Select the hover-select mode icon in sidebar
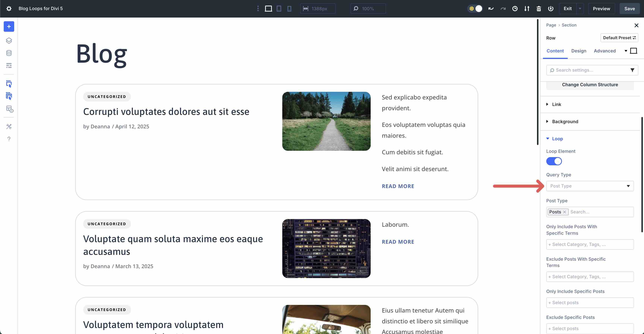Viewport: 644px width, 334px height. [9, 84]
